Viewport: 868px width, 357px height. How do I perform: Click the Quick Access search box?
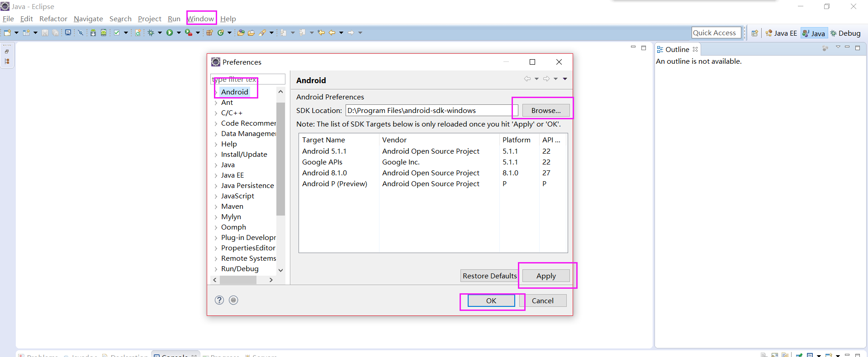coord(716,33)
